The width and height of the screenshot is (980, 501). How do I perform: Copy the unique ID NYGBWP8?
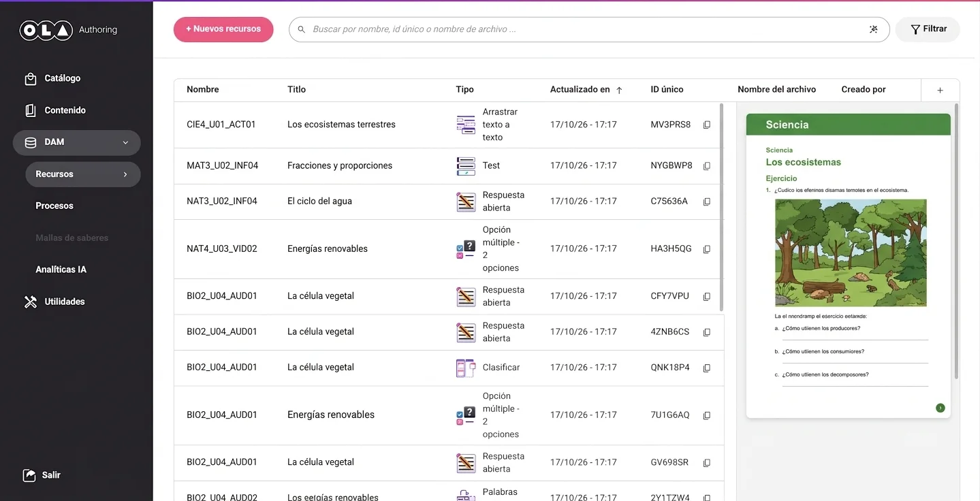[x=707, y=166]
